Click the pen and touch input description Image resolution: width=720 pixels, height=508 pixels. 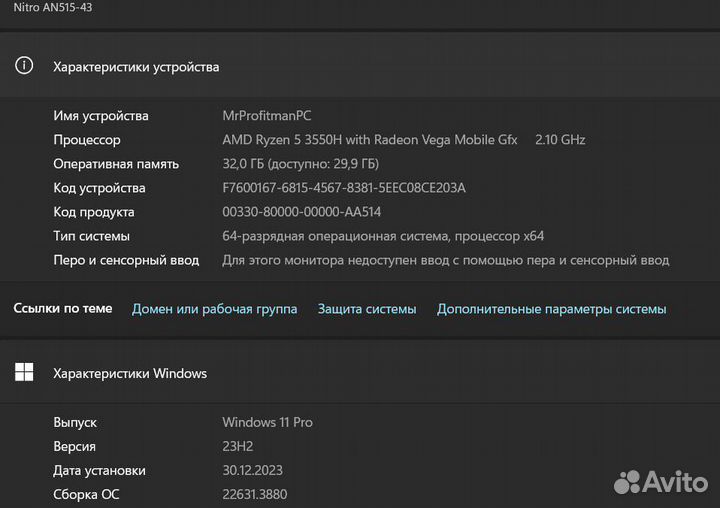tap(446, 260)
